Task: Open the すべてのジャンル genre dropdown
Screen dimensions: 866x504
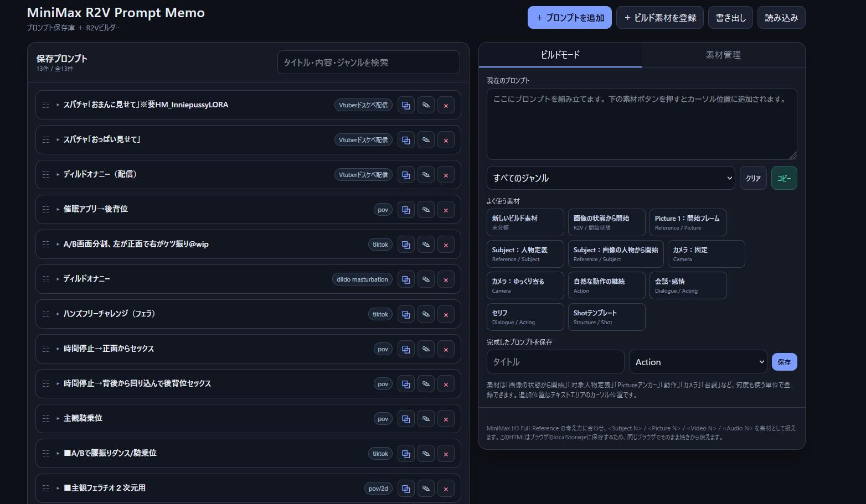Action: click(x=611, y=178)
